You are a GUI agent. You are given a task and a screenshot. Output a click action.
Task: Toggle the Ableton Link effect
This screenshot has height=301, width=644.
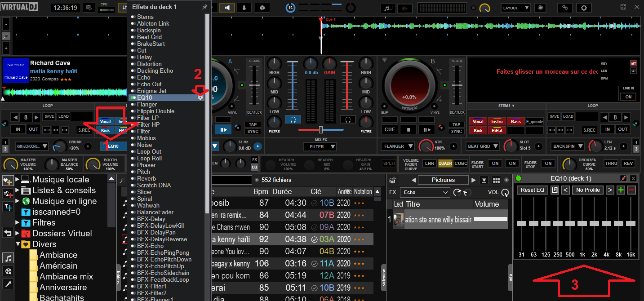[133, 23]
